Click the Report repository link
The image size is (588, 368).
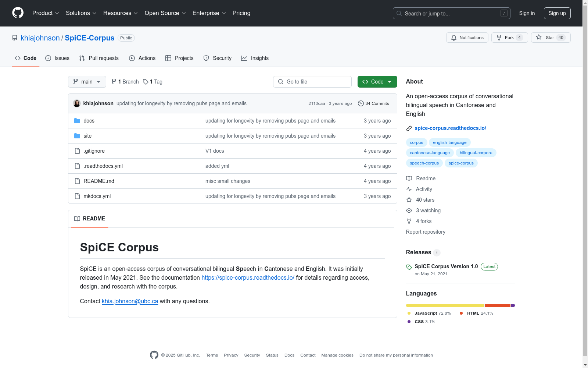pos(426,232)
